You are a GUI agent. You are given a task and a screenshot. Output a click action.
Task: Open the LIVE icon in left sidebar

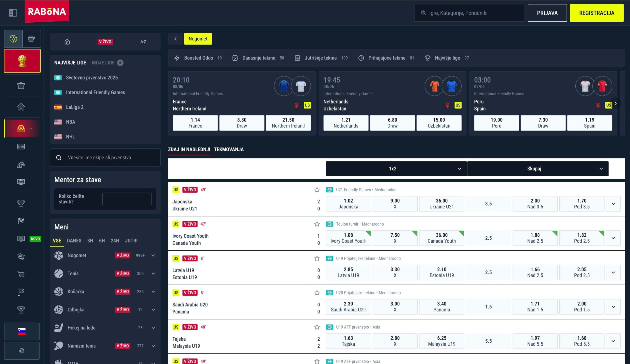[x=21, y=147]
